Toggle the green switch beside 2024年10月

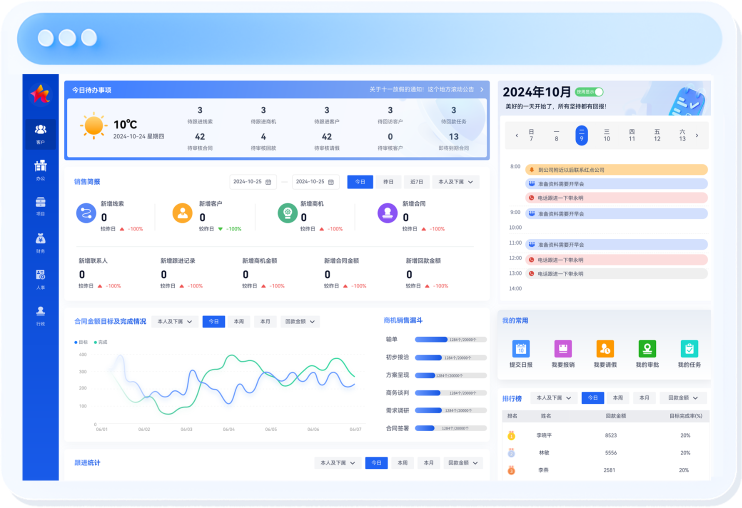(x=589, y=92)
